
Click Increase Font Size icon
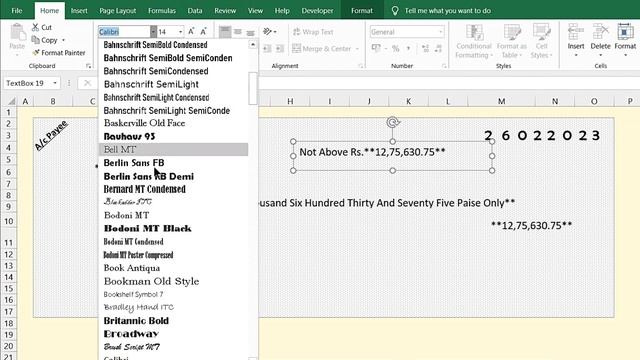[x=191, y=31]
